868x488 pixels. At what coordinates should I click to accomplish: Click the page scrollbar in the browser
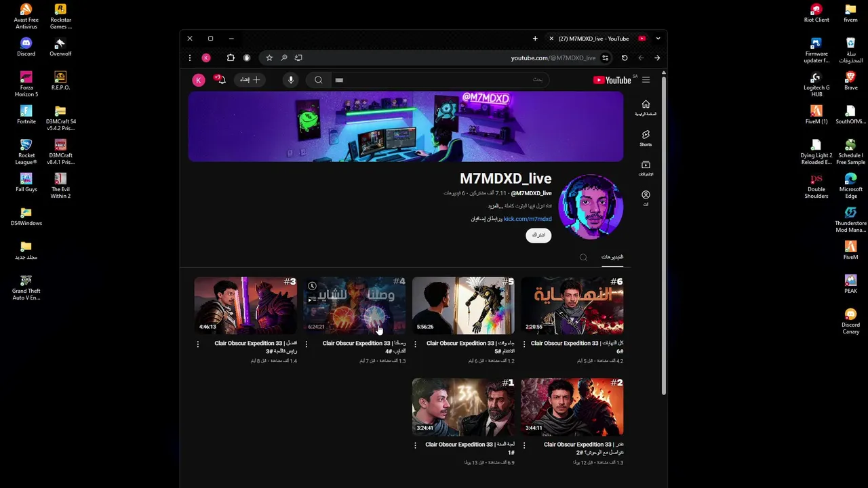(664, 234)
